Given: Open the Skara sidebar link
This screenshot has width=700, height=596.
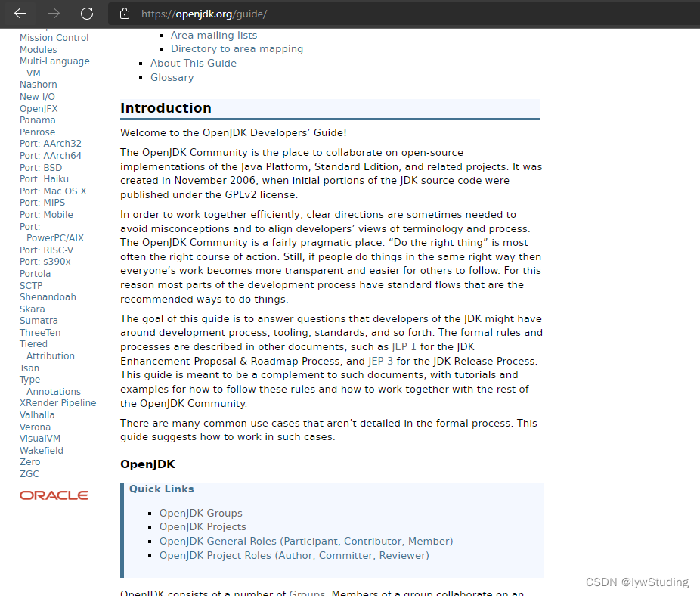Looking at the screenshot, I should point(33,309).
